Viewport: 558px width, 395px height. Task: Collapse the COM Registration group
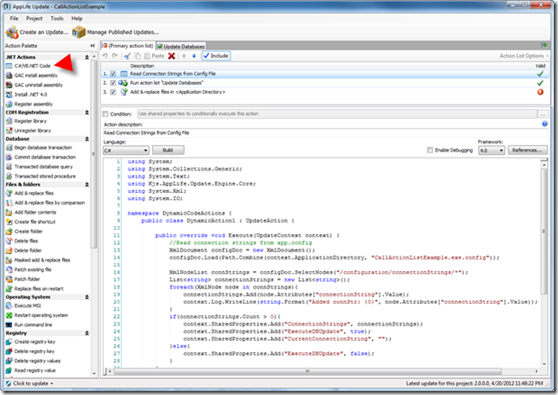pos(86,112)
